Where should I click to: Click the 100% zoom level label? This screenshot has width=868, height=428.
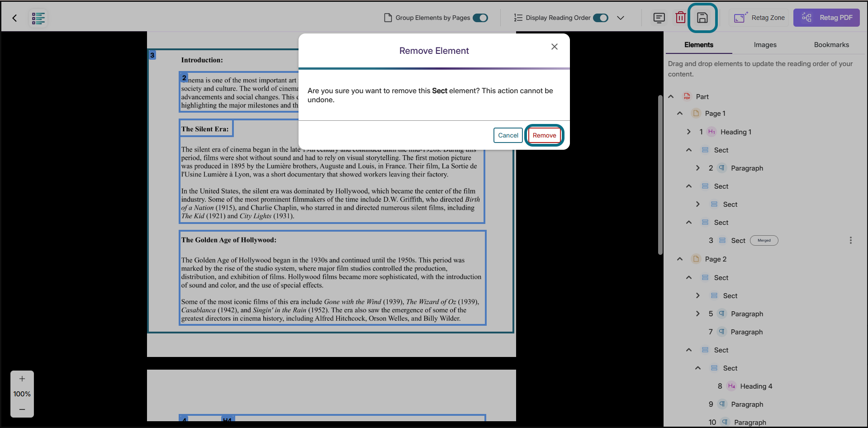click(22, 394)
